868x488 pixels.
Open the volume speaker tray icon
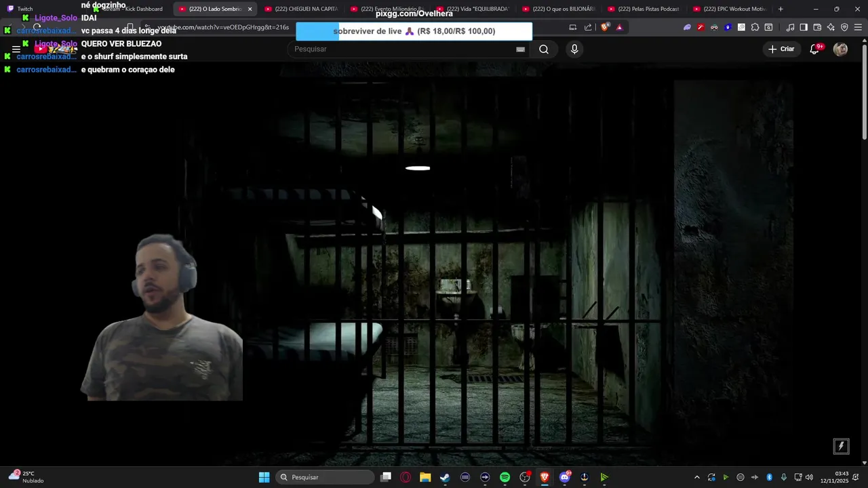[809, 477]
